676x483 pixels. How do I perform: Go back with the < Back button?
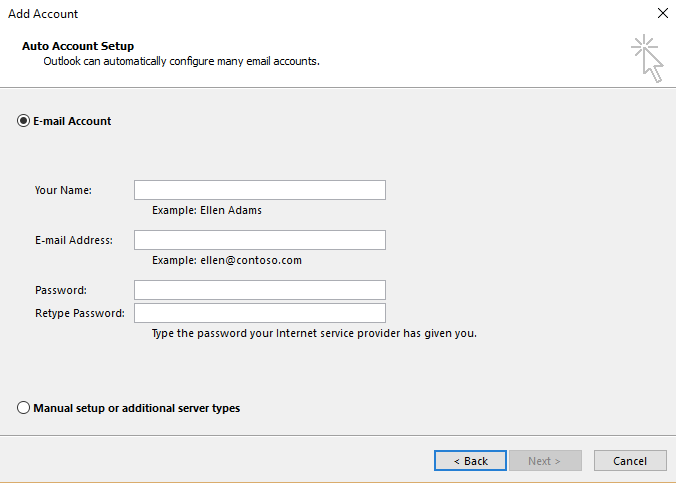pos(470,461)
